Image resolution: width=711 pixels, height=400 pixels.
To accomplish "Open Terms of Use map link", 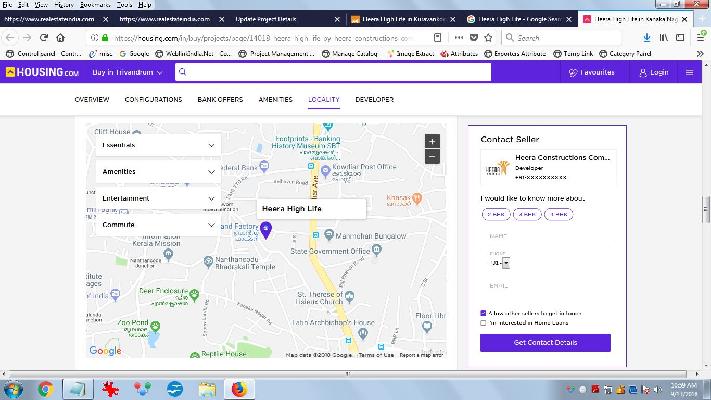I will click(376, 355).
